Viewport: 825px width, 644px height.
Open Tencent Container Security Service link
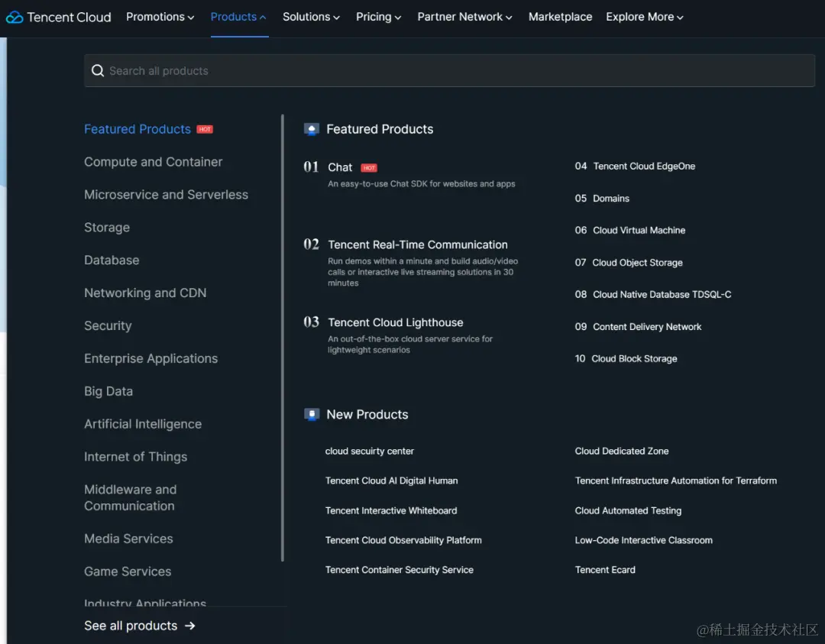point(400,570)
